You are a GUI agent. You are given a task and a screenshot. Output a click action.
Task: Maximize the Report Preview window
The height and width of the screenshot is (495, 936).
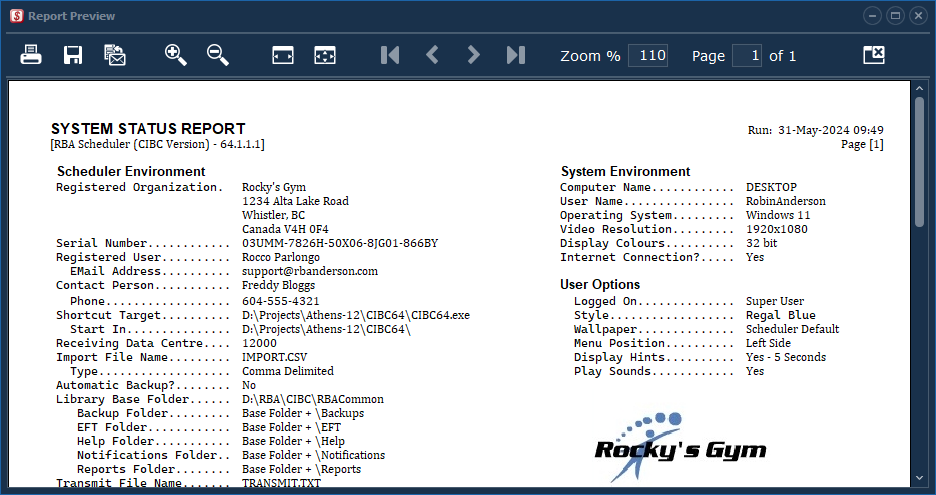point(895,16)
